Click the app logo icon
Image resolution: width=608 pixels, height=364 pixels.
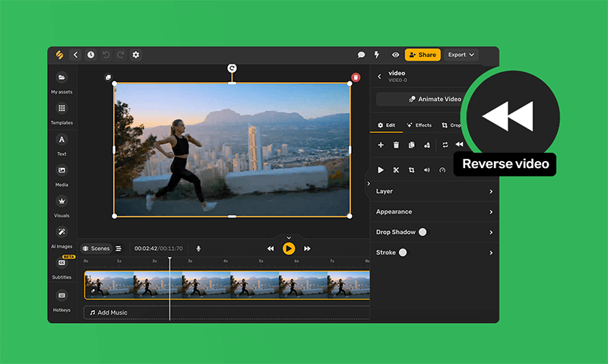[59, 55]
